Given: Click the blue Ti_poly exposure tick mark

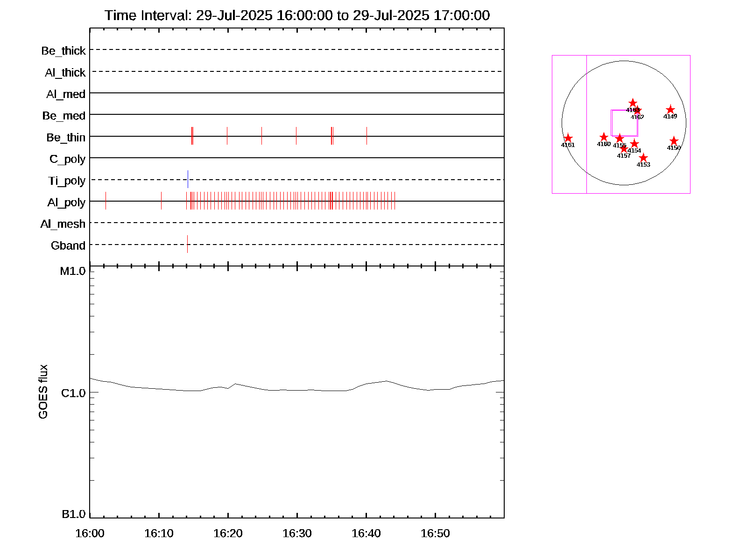Looking at the screenshot, I should pyautogui.click(x=188, y=179).
